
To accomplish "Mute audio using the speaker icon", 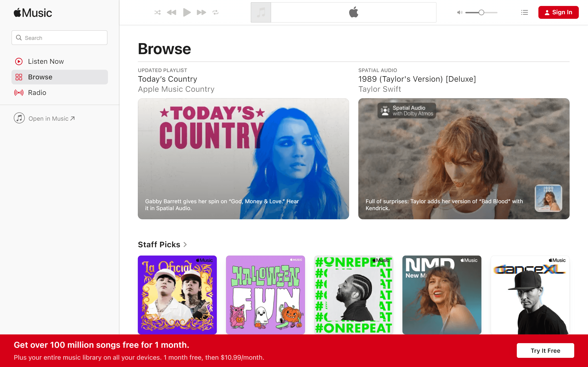I will click(459, 12).
